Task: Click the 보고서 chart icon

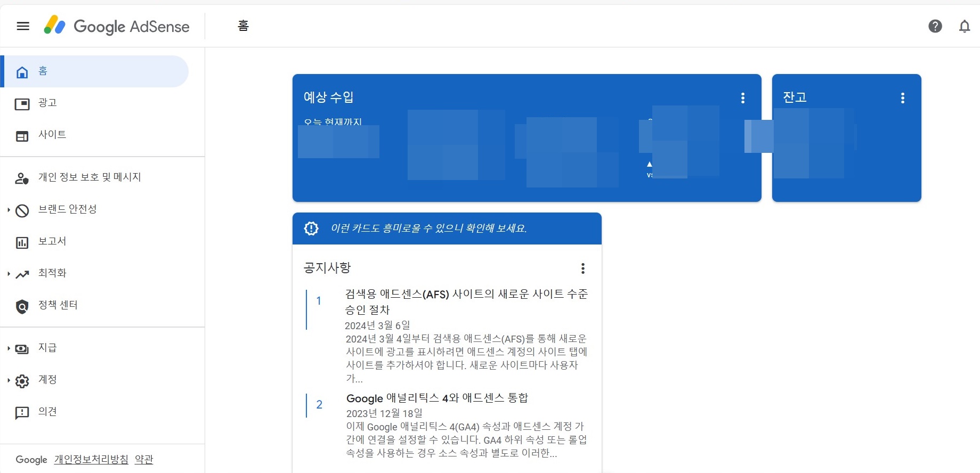Action: [x=22, y=243]
